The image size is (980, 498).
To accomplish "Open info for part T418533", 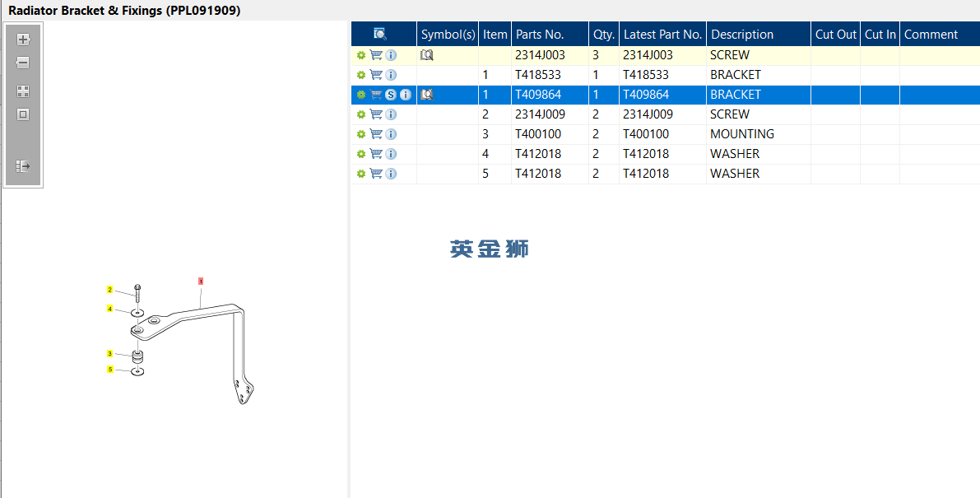I will click(x=391, y=75).
